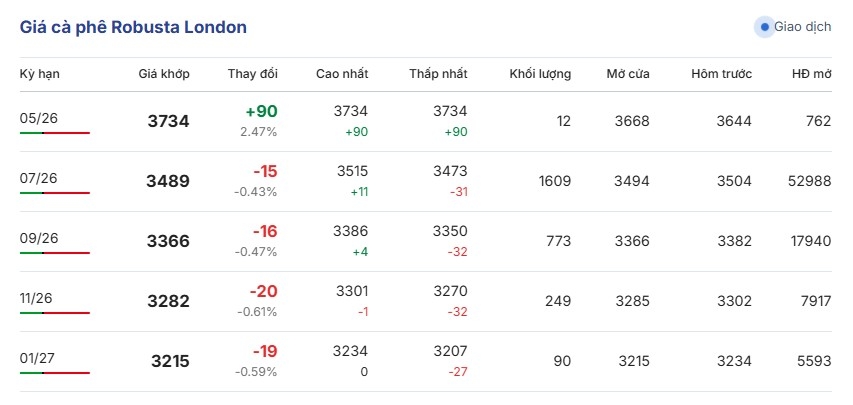Viewport: 853px width, 405px height.
Task: Select the 09/26 contract term
Action: (x=39, y=238)
